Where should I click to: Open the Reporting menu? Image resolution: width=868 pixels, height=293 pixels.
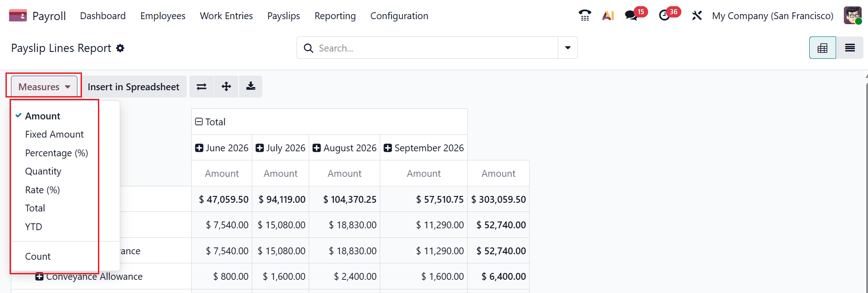pyautogui.click(x=335, y=15)
